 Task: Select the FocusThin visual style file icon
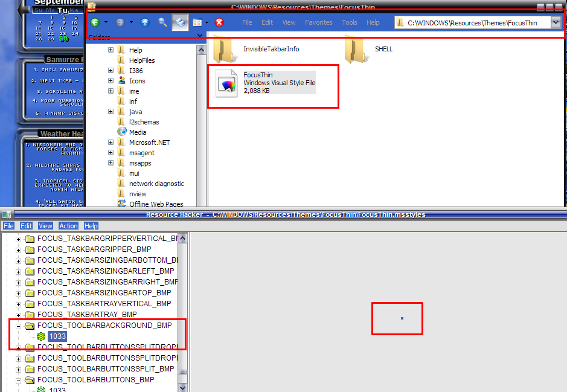pyautogui.click(x=226, y=83)
